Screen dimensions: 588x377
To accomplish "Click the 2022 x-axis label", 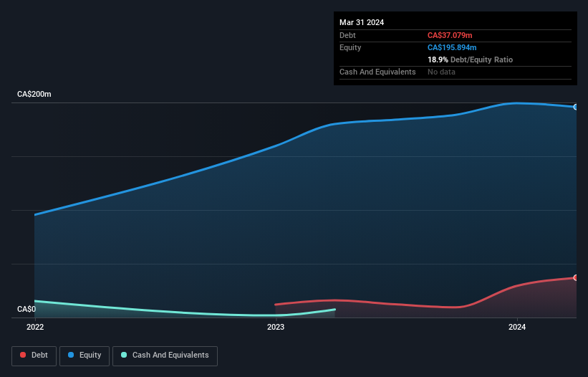I will [x=35, y=327].
